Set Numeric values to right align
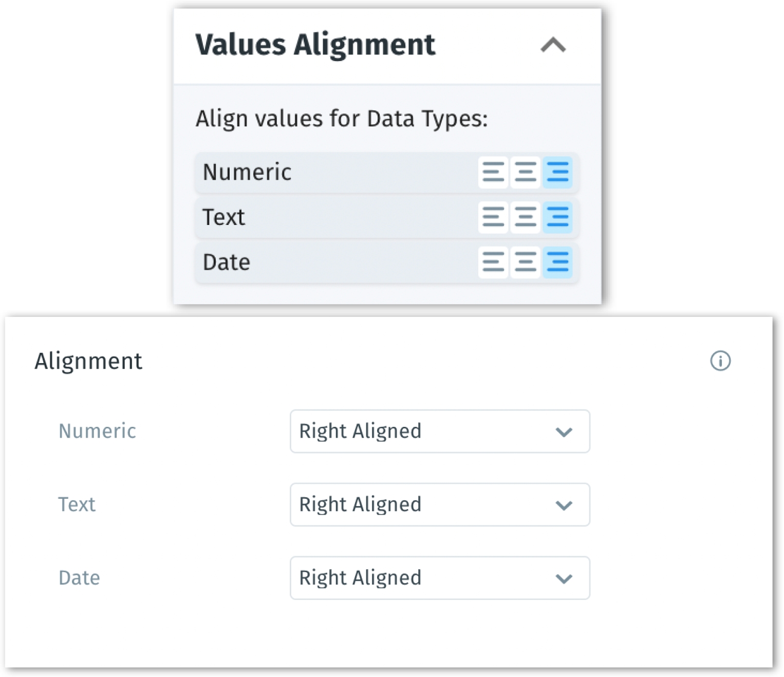The width and height of the screenshot is (784, 677). (557, 172)
